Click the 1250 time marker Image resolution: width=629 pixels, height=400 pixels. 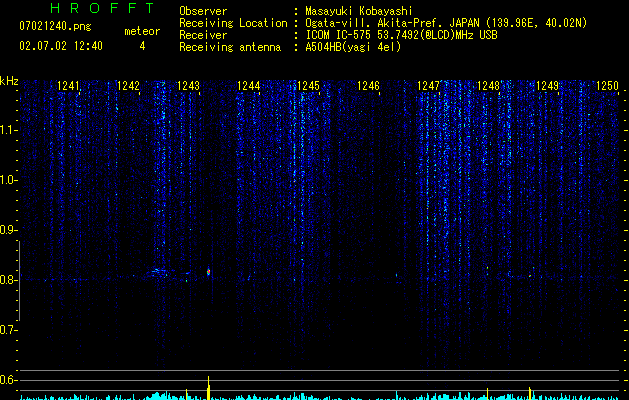pos(608,85)
